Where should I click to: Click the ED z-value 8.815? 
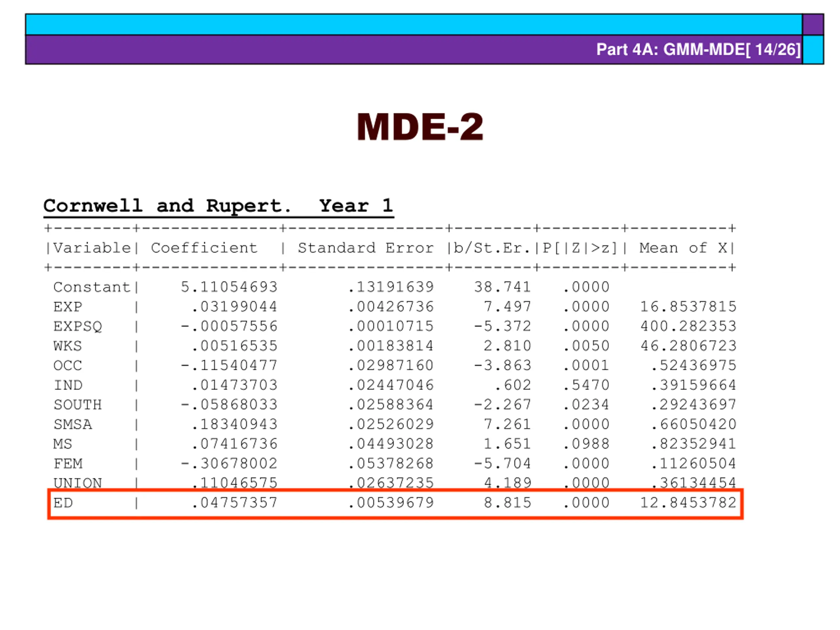507,503
